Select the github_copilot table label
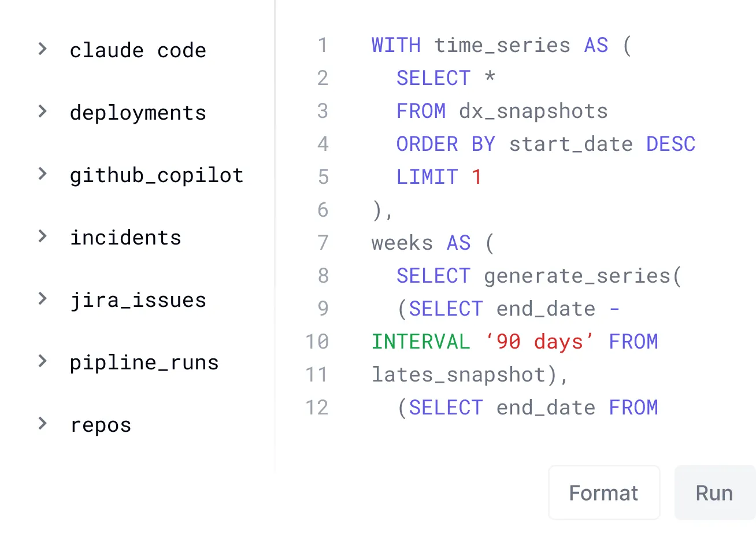The width and height of the screenshot is (756, 548). click(157, 175)
